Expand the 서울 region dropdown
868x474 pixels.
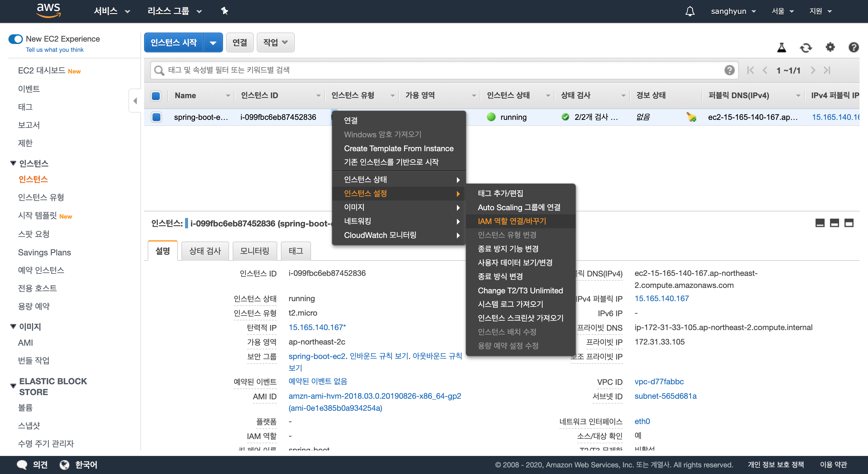[782, 11]
